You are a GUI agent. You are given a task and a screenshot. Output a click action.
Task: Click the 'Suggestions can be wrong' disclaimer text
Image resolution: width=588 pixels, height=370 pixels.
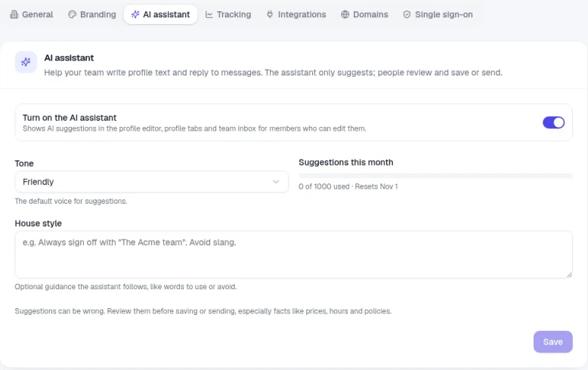(x=203, y=311)
